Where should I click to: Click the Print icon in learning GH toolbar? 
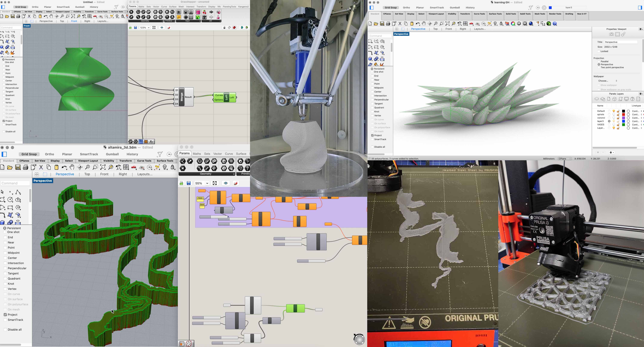coord(388,24)
